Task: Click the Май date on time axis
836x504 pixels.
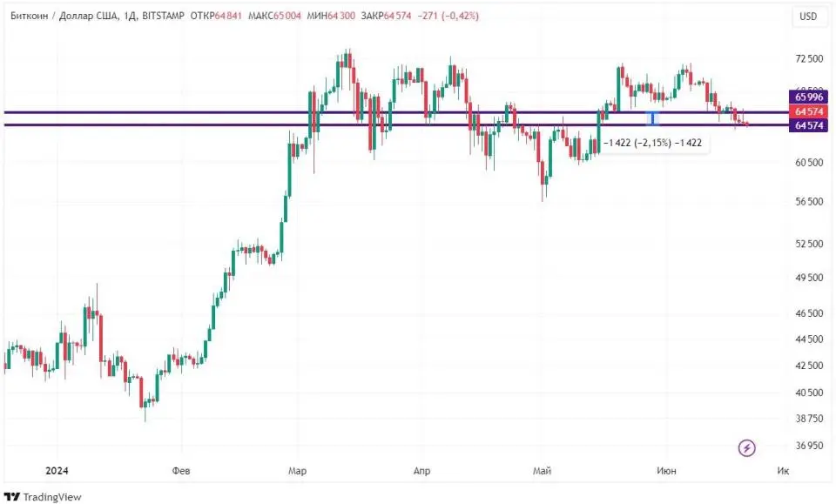Action: click(543, 471)
